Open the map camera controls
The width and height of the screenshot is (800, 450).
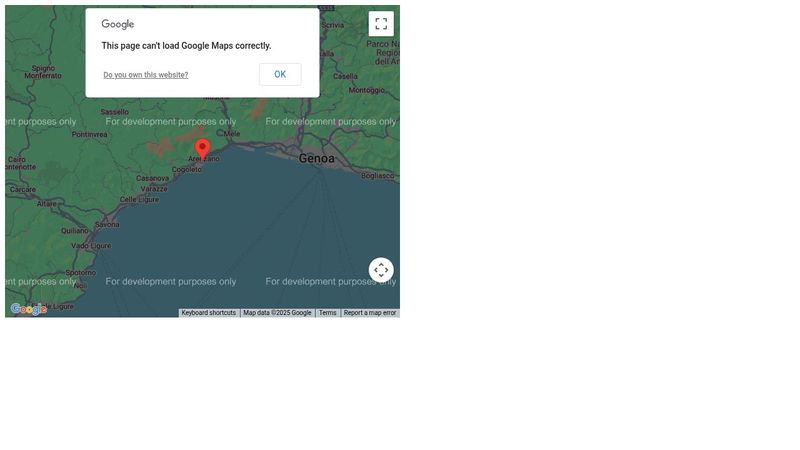point(381,270)
